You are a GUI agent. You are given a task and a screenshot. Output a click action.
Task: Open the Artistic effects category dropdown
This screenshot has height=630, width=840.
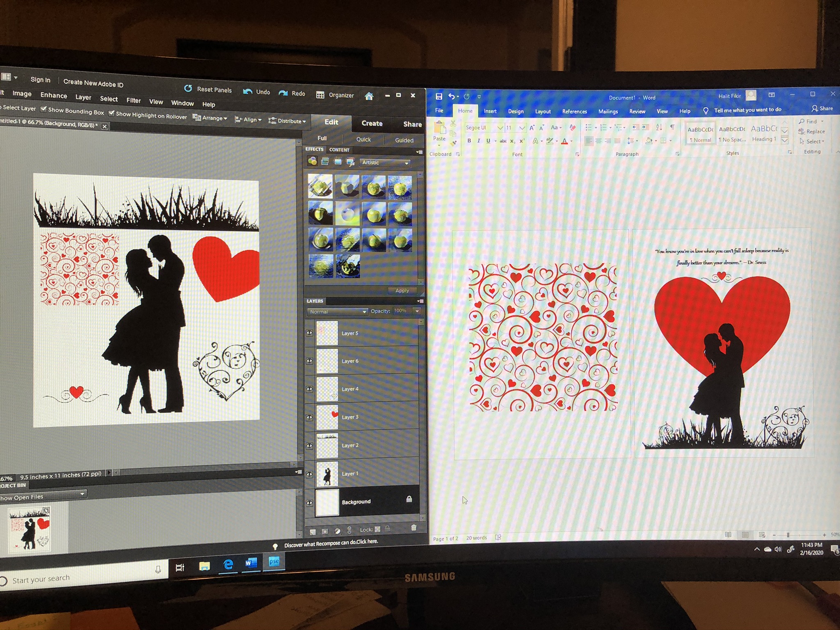[385, 163]
